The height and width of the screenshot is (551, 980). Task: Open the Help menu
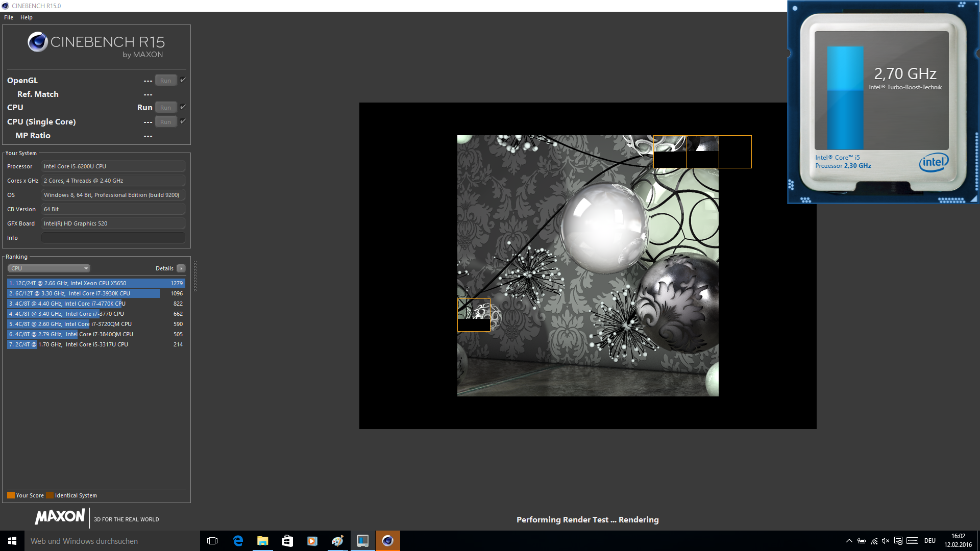pos(27,17)
